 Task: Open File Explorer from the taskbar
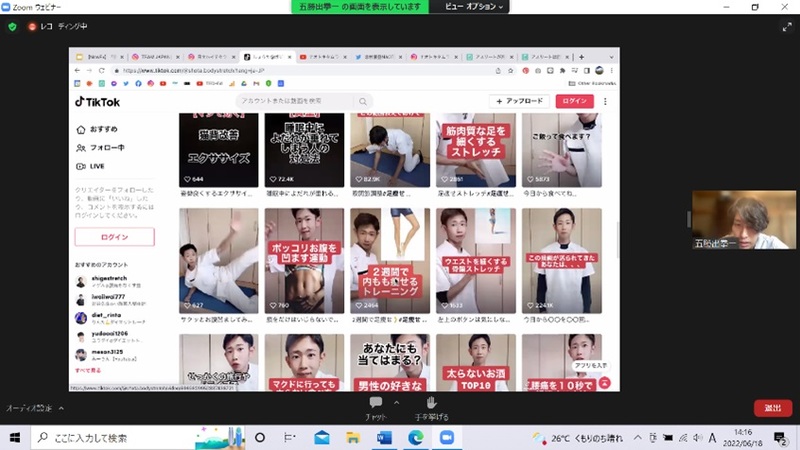(x=353, y=438)
